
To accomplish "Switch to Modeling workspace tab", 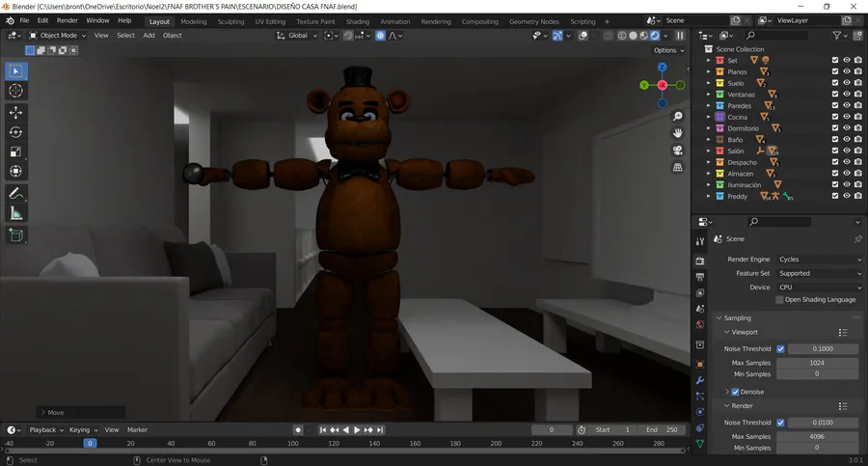I will tap(194, 21).
